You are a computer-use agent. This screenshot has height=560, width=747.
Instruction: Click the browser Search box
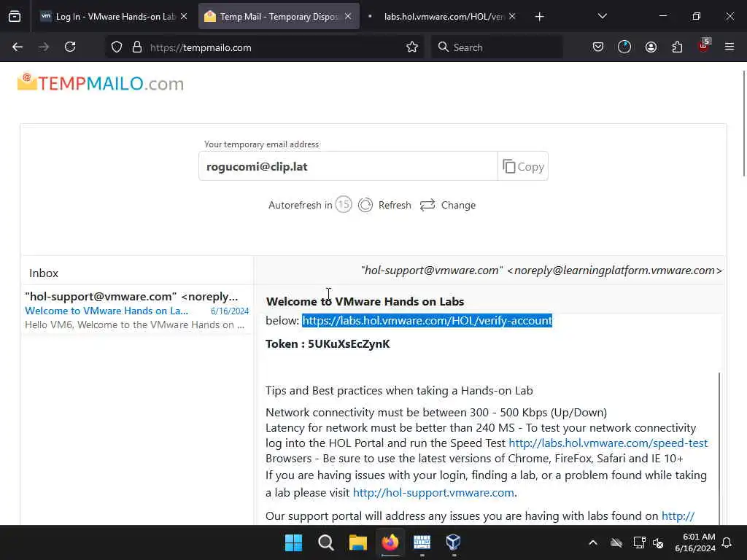tap(497, 47)
